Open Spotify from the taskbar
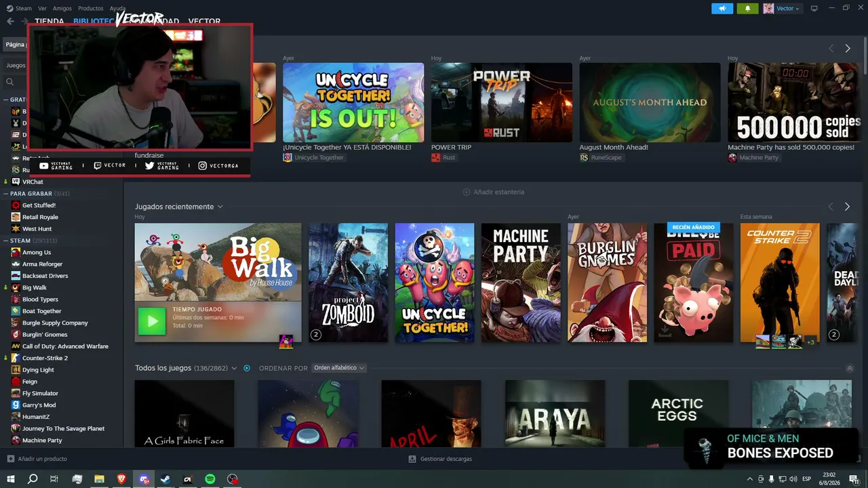The image size is (868, 488). click(x=210, y=479)
